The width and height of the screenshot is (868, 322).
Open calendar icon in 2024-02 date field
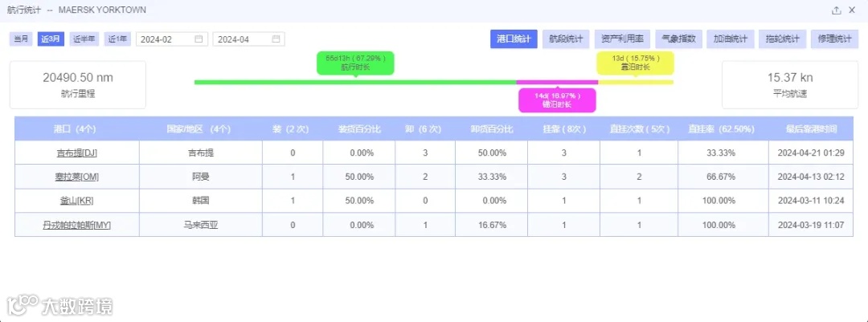pos(199,39)
